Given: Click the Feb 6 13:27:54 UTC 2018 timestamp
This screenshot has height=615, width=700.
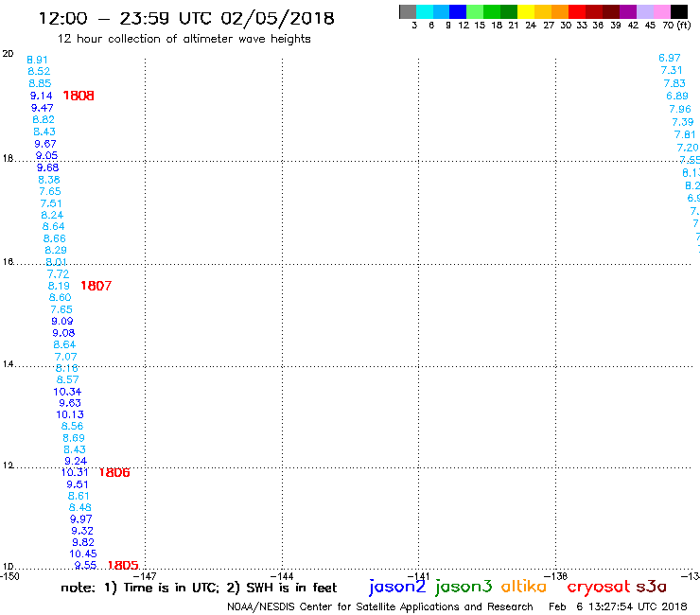Looking at the screenshot, I should pos(618,606).
